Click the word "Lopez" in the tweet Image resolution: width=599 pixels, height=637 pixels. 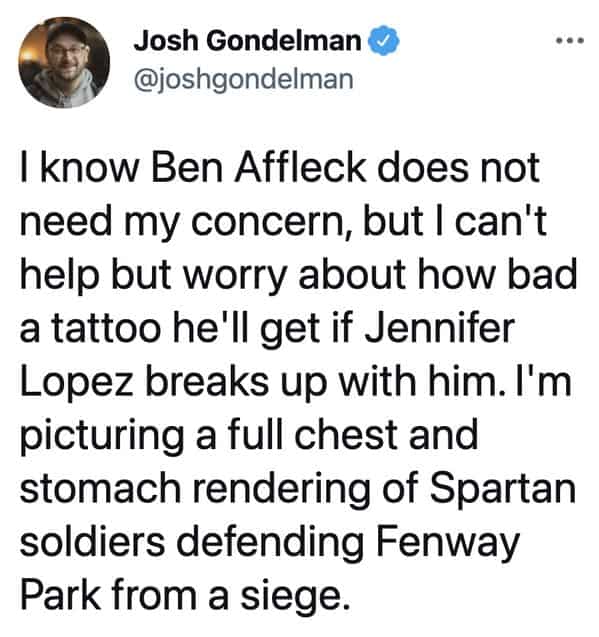[77, 384]
